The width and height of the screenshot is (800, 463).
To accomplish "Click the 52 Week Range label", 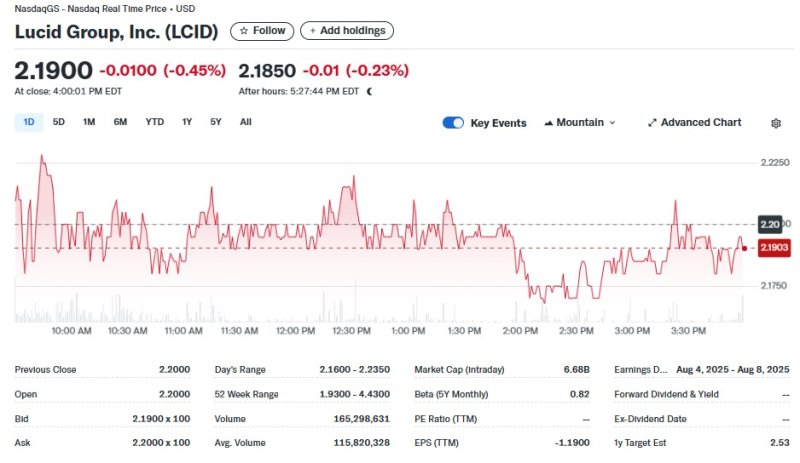I will tap(246, 394).
